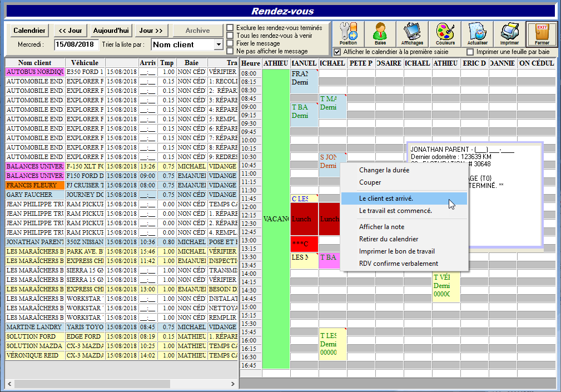Click the red '***C' schedule block
Image resolution: width=561 pixels, height=392 pixels.
[x=304, y=244]
